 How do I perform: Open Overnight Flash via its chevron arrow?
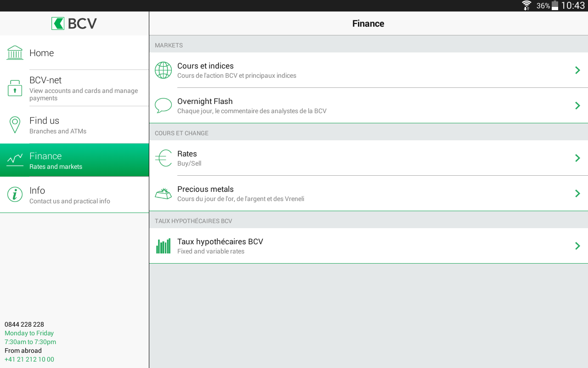577,105
